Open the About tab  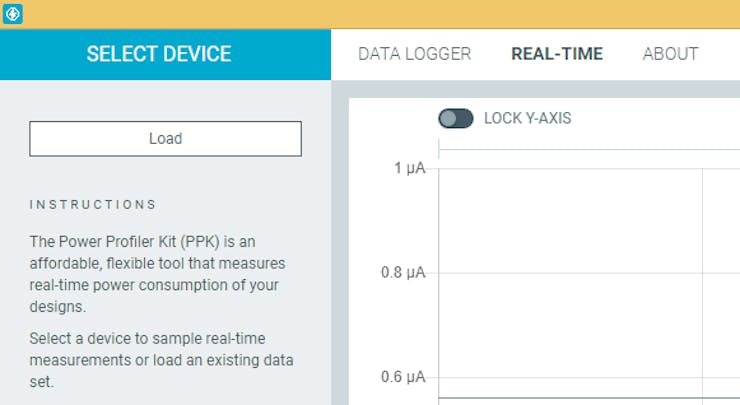pos(670,54)
